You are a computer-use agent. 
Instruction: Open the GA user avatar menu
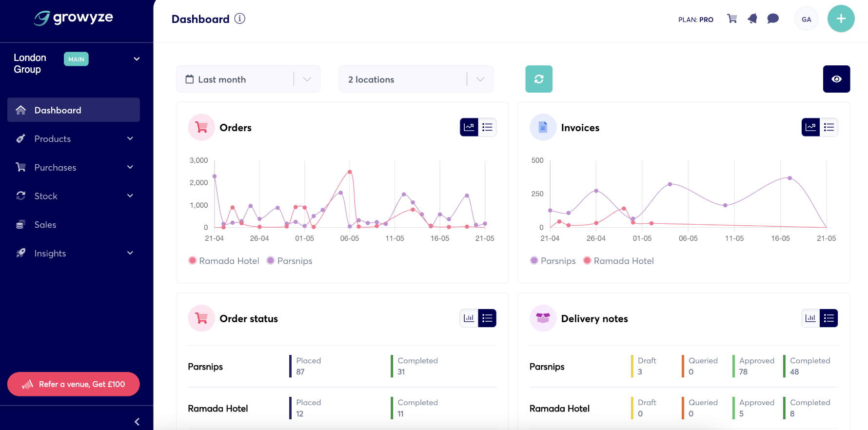pyautogui.click(x=806, y=20)
